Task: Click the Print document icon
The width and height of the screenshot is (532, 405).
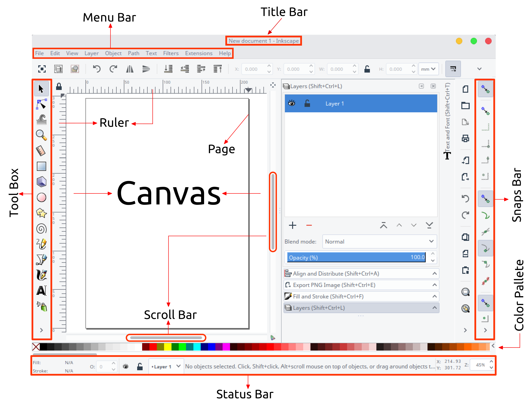Action: point(465,138)
